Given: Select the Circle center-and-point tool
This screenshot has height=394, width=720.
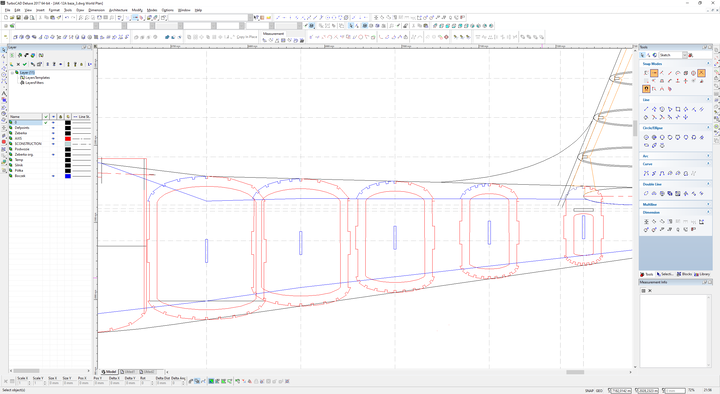Looking at the screenshot, I should point(646,137).
